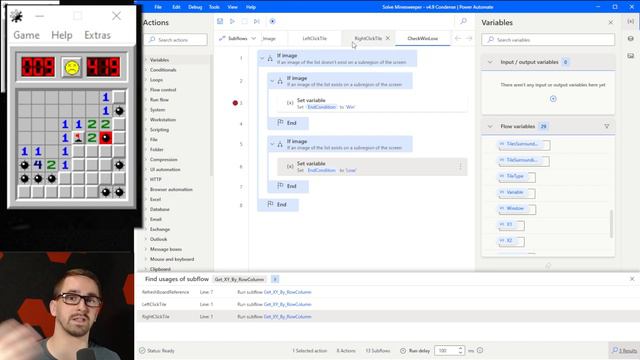This screenshot has height=360, width=640.
Task: Select the End action on line 8
Action: [x=278, y=204]
